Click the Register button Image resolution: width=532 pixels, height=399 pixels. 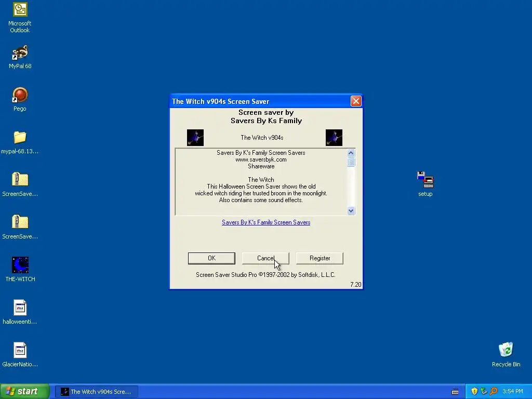(320, 258)
